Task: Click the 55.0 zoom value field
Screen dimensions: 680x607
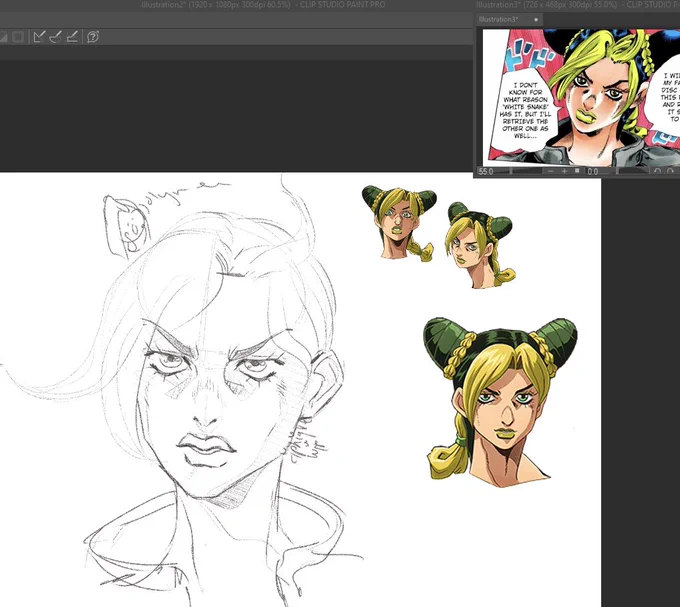Action: coord(487,171)
